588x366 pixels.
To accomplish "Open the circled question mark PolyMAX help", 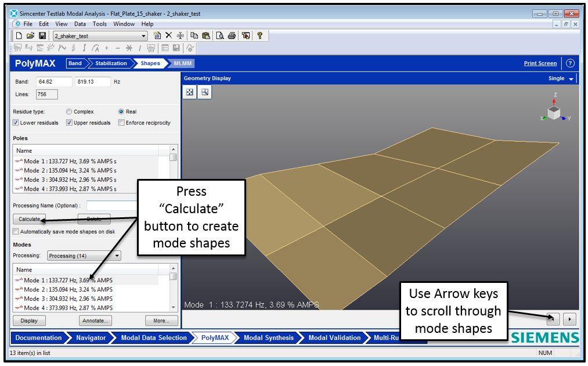I will pyautogui.click(x=570, y=63).
